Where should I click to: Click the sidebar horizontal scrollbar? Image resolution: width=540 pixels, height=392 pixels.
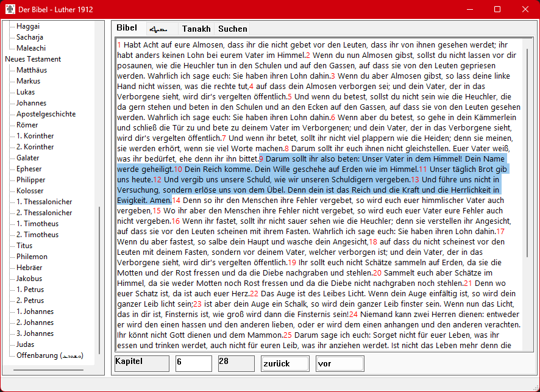(x=49, y=369)
